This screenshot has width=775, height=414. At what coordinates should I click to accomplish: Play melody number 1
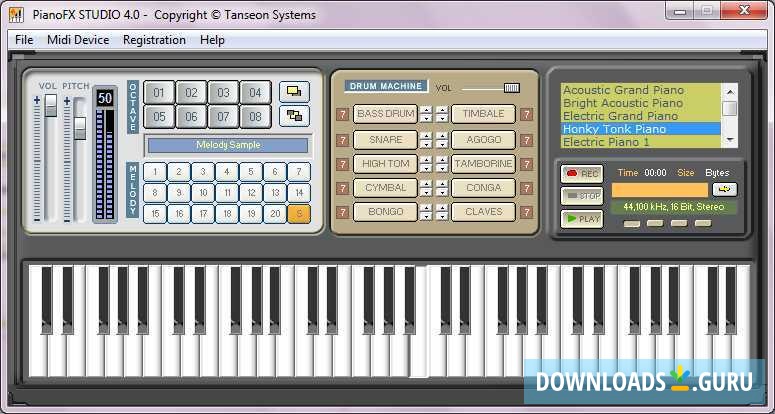[x=155, y=172]
